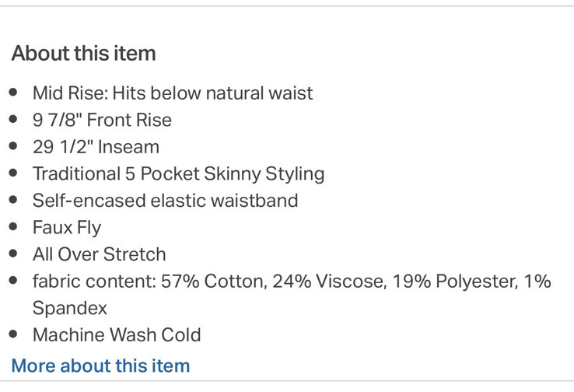Click the fabric content description line

pyautogui.click(x=291, y=281)
